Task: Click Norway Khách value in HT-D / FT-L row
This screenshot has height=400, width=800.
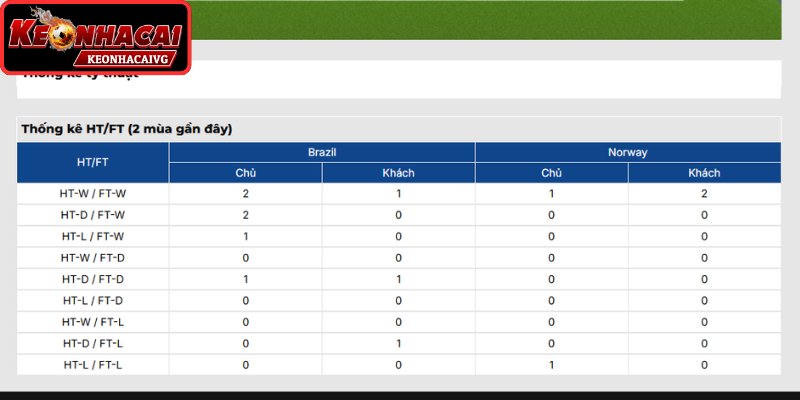Action: (704, 344)
